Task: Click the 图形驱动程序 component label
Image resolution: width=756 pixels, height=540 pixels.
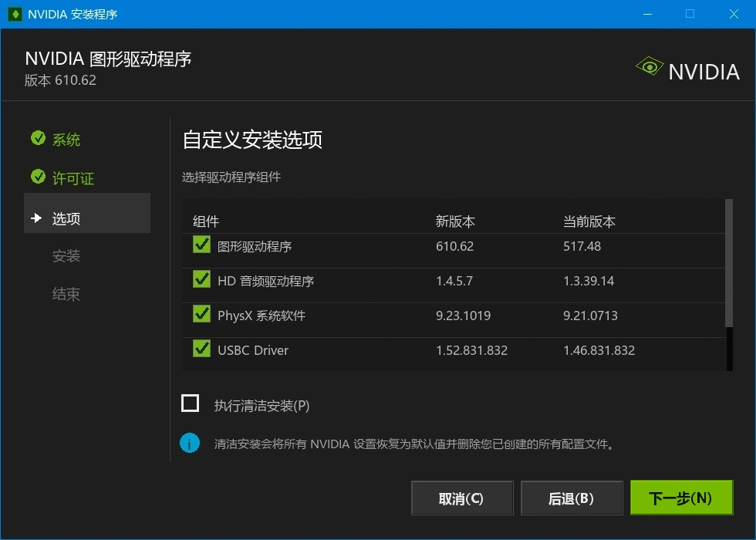Action: click(255, 246)
